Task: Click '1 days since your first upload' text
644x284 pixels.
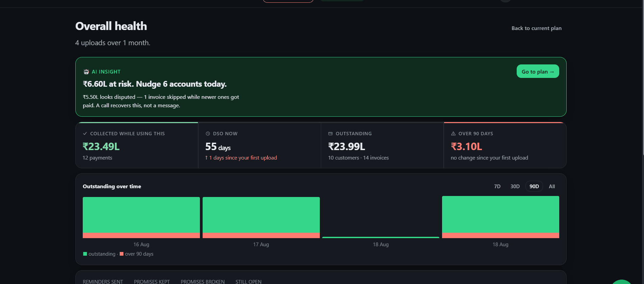Action: (x=243, y=158)
